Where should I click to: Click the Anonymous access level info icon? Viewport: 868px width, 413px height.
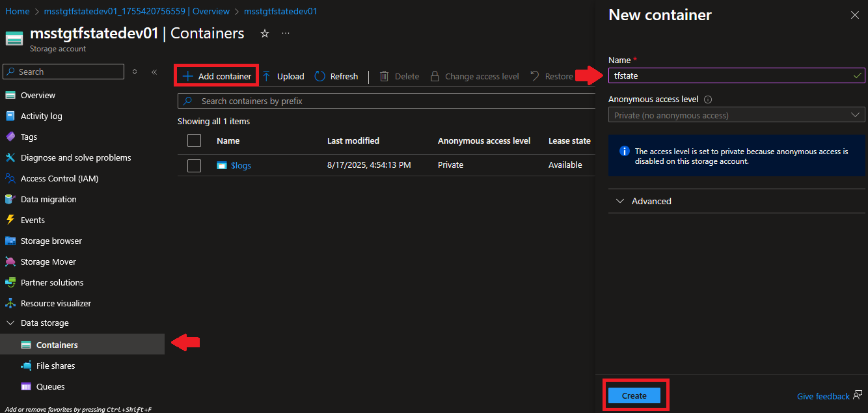coord(708,100)
